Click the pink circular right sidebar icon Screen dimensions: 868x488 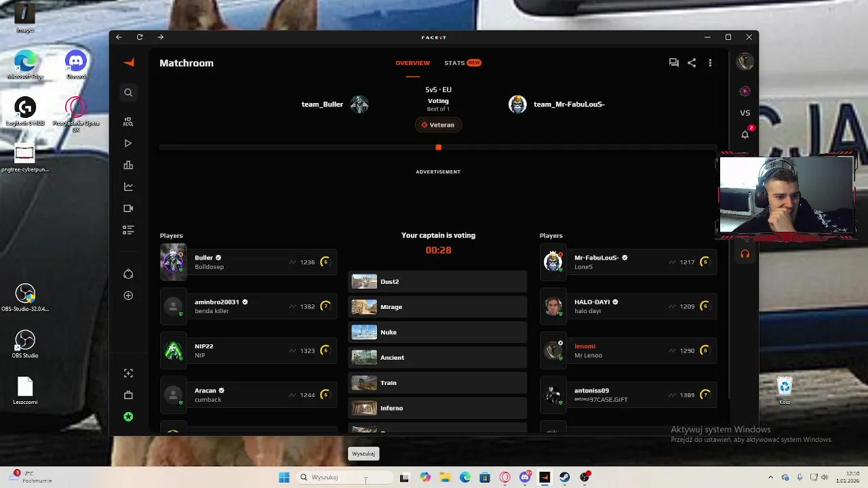(745, 91)
